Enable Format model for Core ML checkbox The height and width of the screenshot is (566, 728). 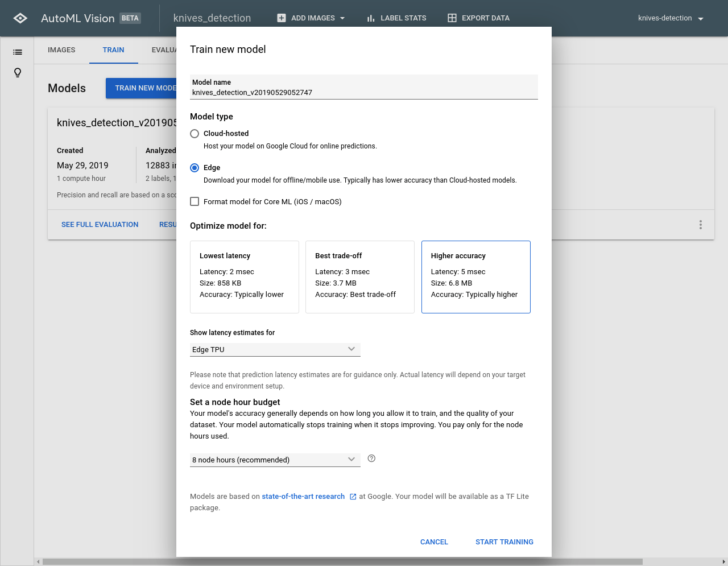coord(195,201)
